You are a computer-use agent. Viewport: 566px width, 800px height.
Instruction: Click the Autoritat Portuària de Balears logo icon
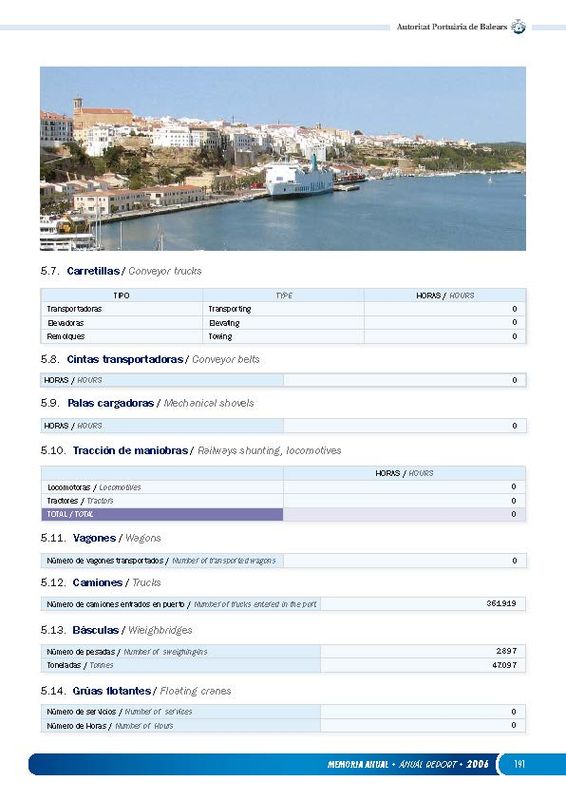pyautogui.click(x=519, y=26)
